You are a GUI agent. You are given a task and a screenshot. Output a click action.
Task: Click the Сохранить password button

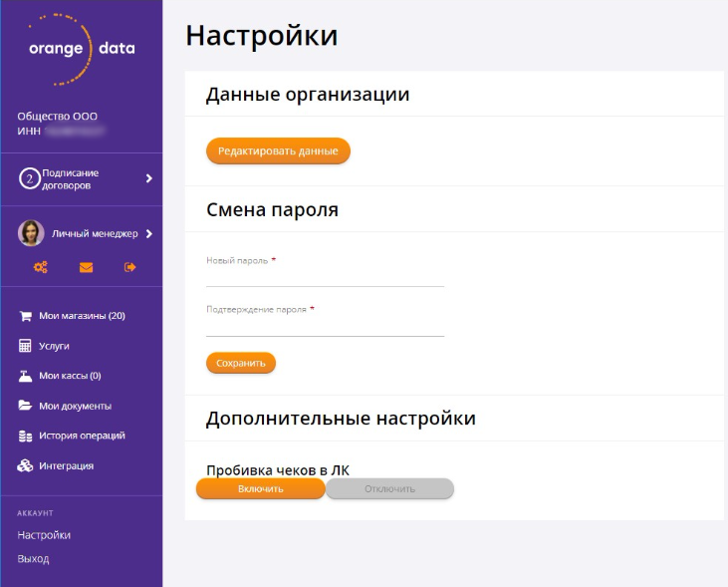click(x=241, y=363)
